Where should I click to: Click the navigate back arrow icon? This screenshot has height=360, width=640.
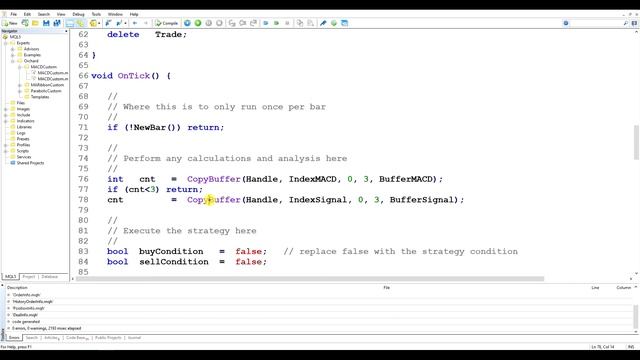coord(135,23)
